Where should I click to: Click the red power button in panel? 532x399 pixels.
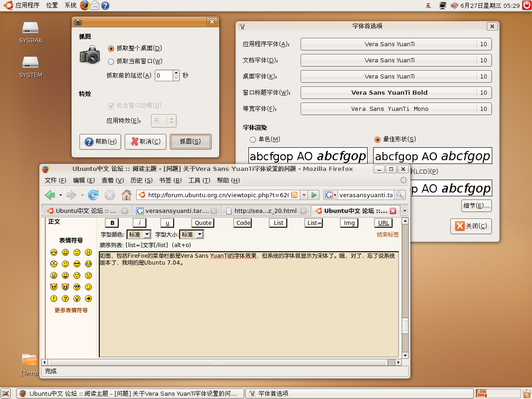pos(527,6)
